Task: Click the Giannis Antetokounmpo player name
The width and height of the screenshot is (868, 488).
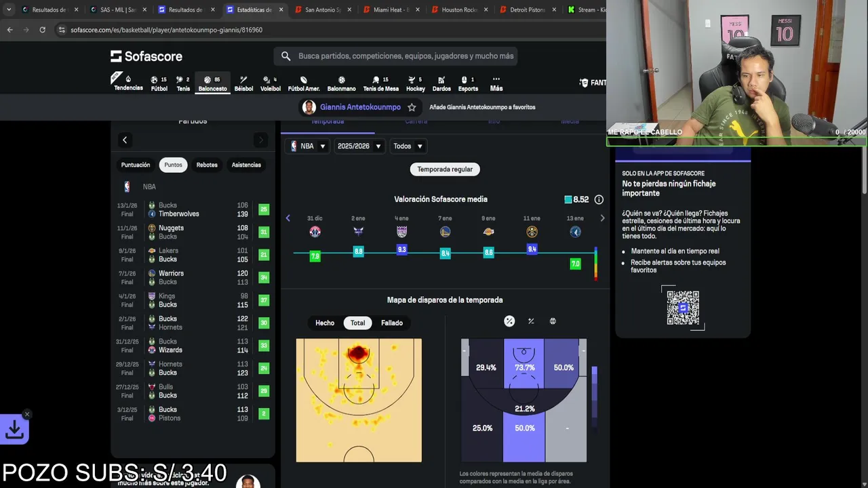Action: point(360,107)
